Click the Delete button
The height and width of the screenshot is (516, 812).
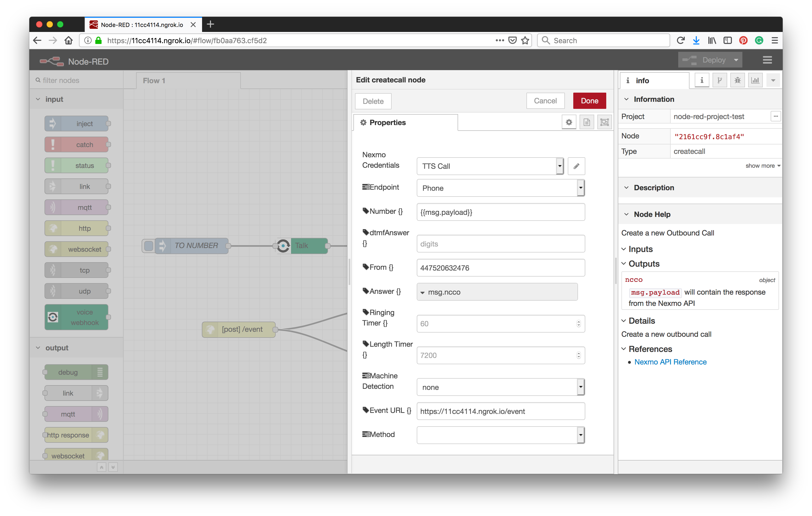point(373,101)
